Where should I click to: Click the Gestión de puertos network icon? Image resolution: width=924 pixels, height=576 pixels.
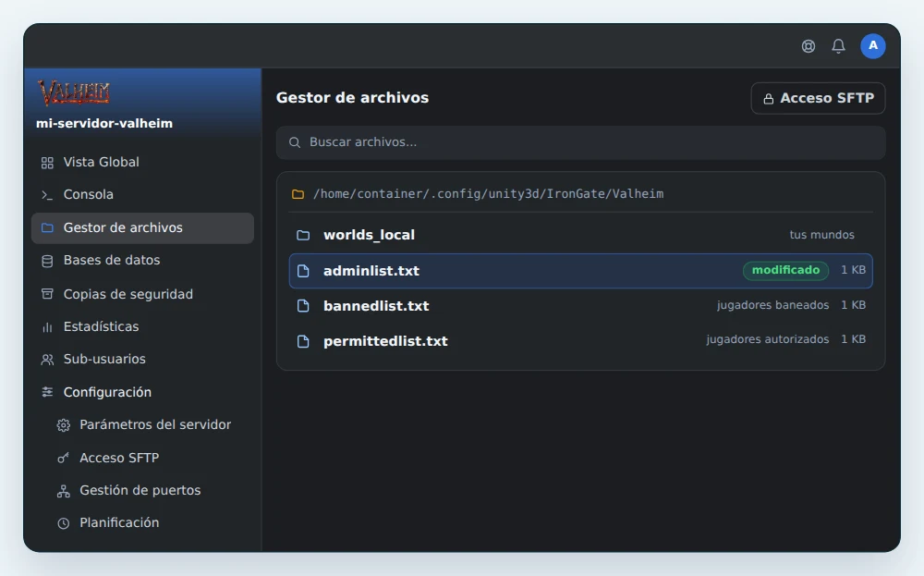click(63, 491)
